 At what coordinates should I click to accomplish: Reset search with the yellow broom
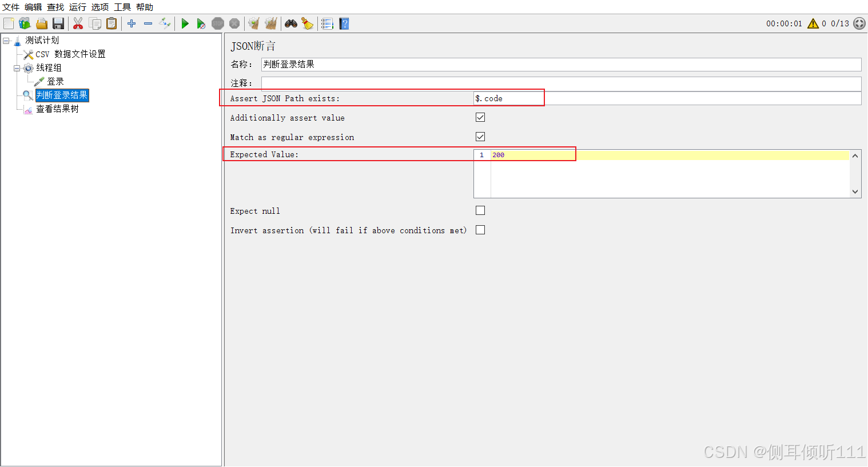tap(308, 23)
